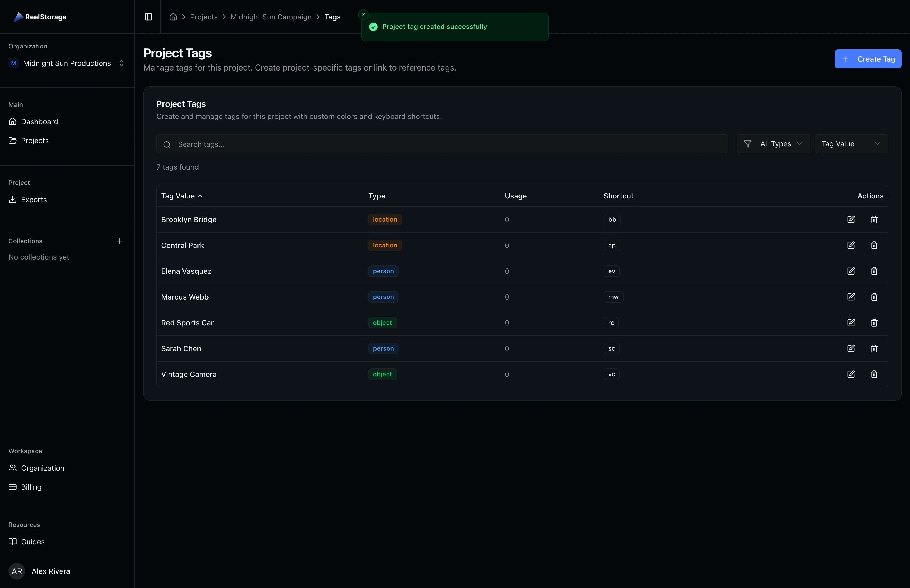Add a new collection with plus icon

[120, 241]
